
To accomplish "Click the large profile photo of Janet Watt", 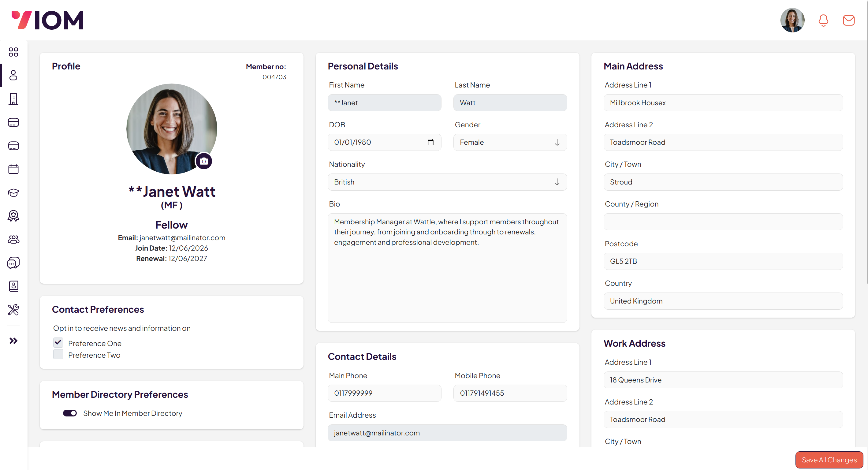I will click(x=172, y=129).
